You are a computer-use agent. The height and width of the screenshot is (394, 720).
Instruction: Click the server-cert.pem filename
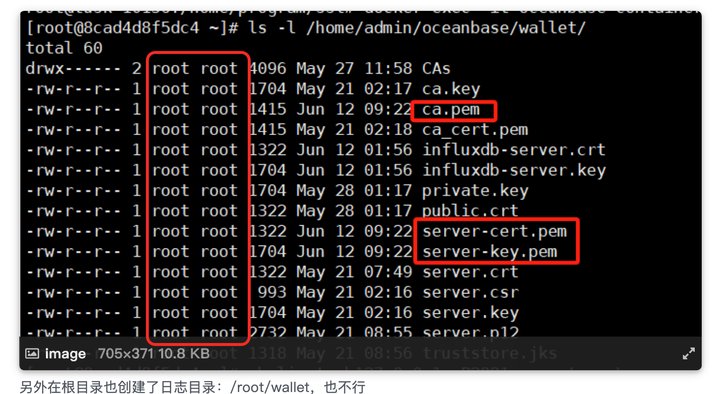[495, 231]
